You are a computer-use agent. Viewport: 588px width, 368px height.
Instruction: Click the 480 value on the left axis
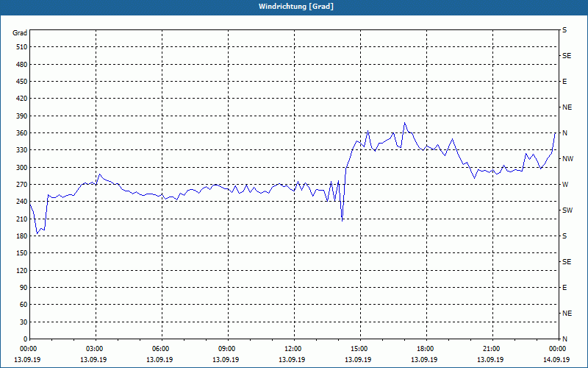click(x=21, y=65)
